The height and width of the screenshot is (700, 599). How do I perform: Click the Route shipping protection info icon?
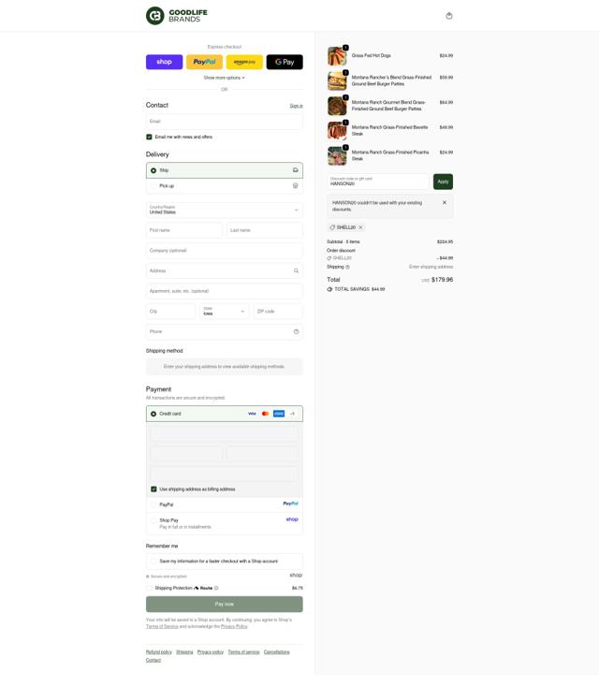pos(216,588)
